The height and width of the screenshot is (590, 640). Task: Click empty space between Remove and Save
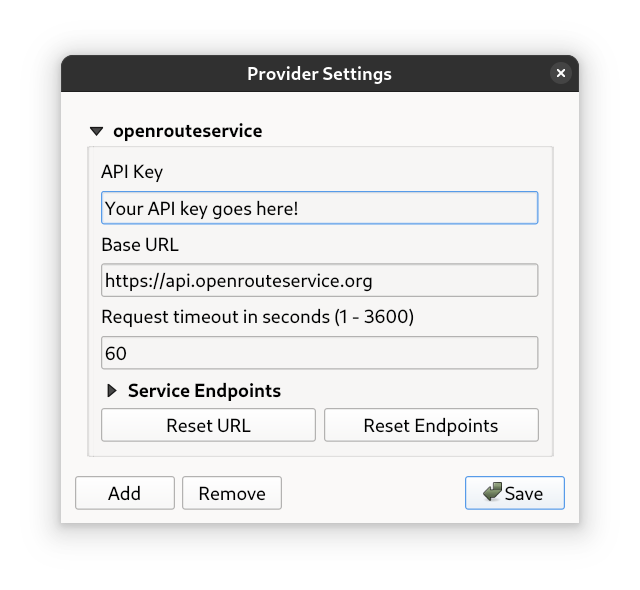click(x=372, y=493)
